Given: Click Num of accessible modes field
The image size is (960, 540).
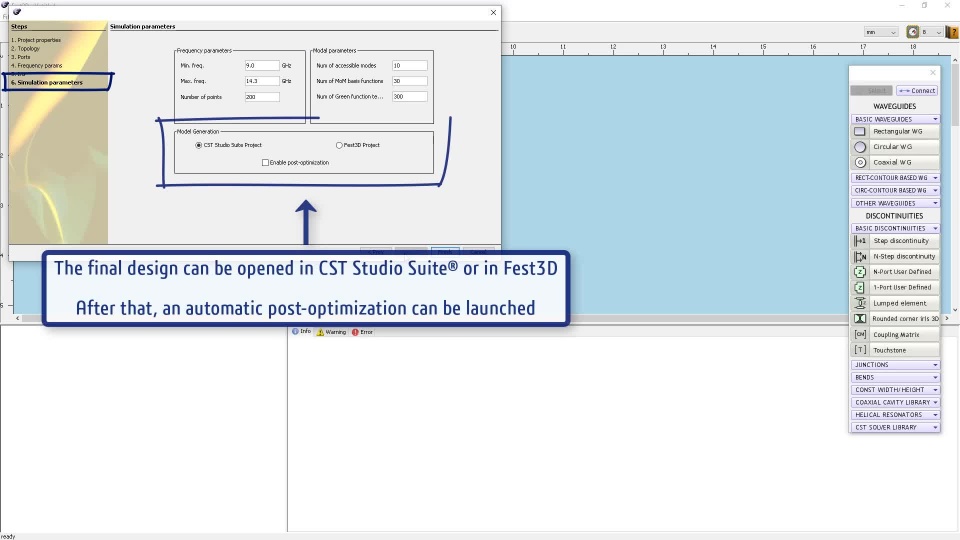Looking at the screenshot, I should (410, 66).
